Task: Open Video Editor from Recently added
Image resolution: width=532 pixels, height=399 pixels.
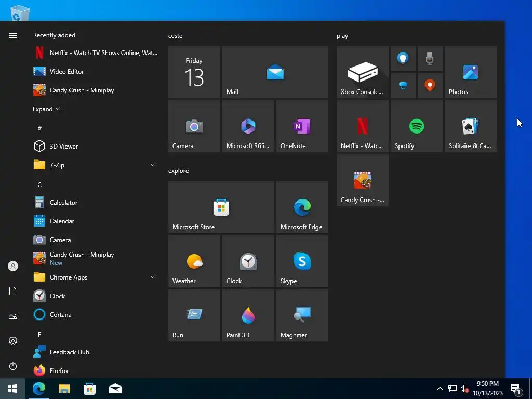Action: (95, 71)
